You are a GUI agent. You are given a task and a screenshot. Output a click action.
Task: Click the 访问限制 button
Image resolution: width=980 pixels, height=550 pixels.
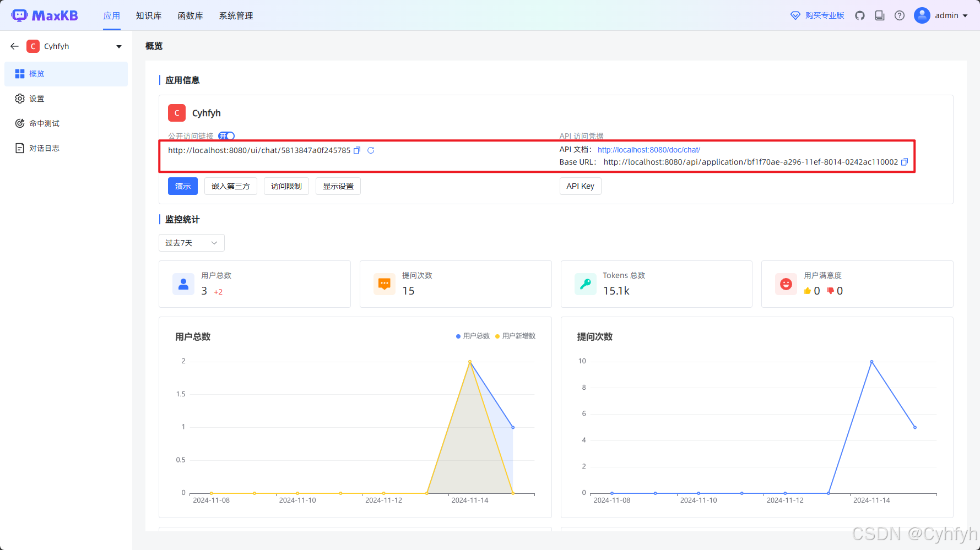[286, 186]
